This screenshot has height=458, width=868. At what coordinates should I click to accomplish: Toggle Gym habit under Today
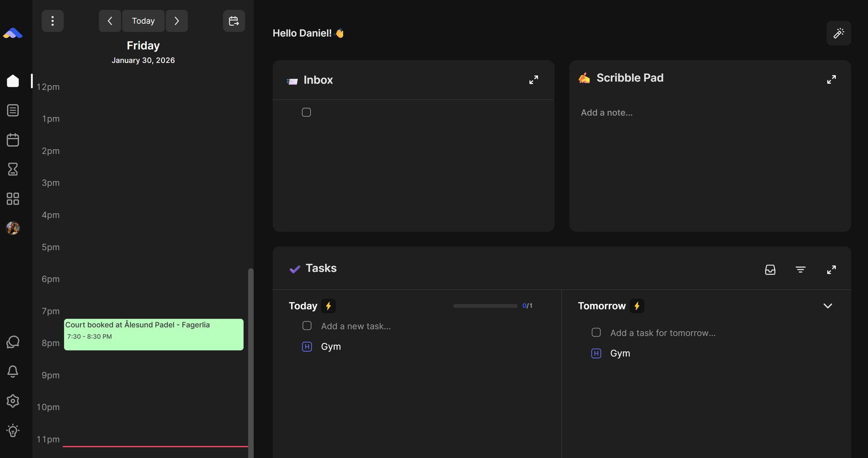pos(307,346)
